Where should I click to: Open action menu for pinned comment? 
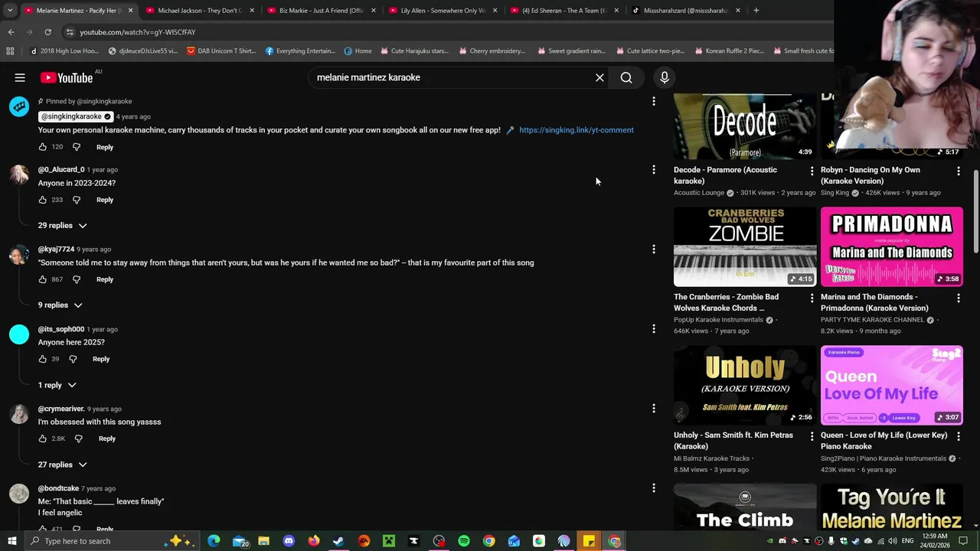[654, 101]
